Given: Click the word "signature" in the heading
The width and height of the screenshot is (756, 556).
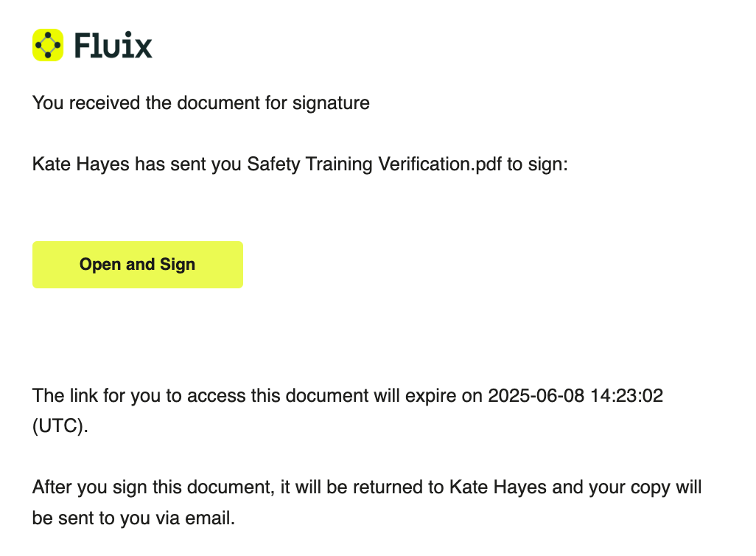Looking at the screenshot, I should (331, 102).
